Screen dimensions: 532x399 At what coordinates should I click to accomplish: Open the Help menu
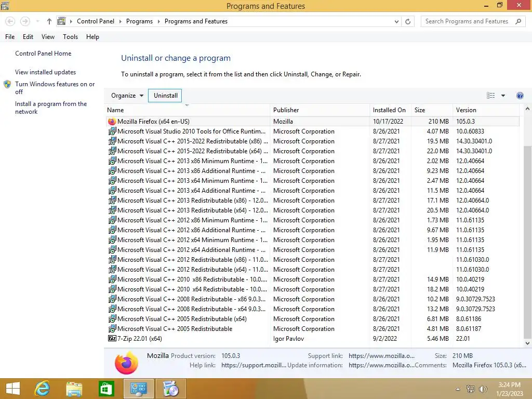[x=92, y=37]
